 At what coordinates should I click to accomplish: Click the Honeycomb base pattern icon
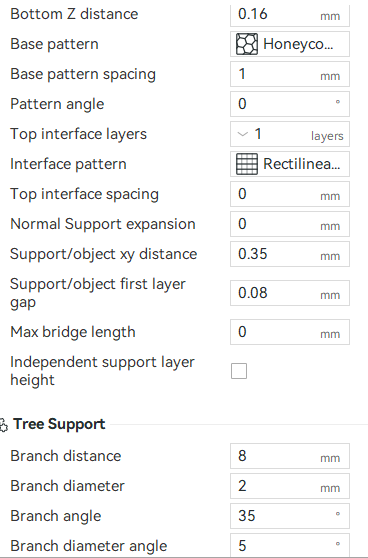[x=247, y=44]
